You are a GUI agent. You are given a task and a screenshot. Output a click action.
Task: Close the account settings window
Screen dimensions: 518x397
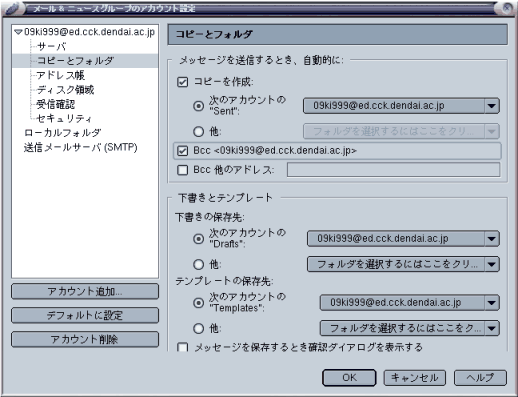507,8
